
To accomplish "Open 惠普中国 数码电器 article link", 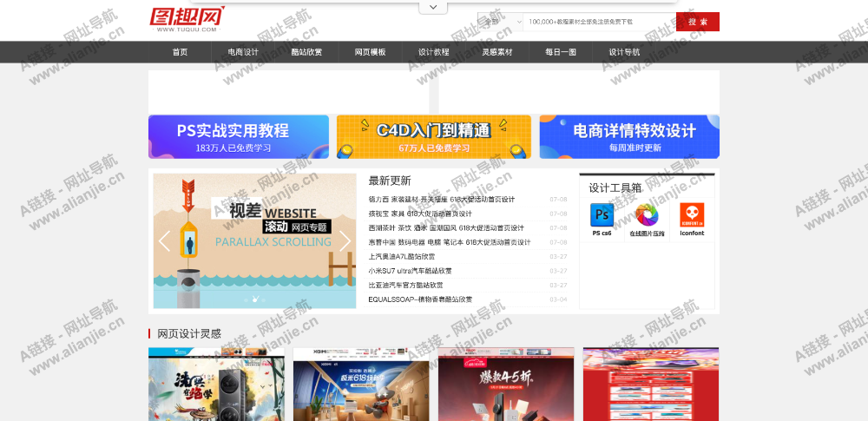I will [x=450, y=243].
